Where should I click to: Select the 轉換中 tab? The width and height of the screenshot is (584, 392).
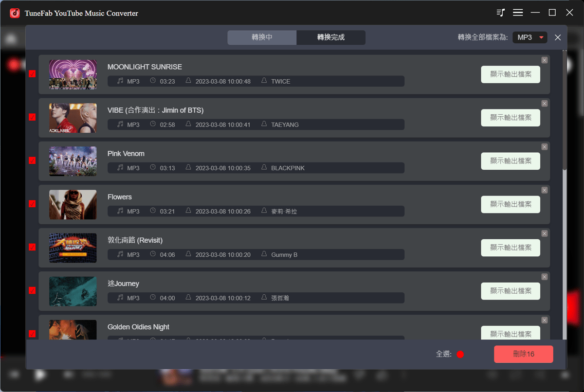pos(262,37)
